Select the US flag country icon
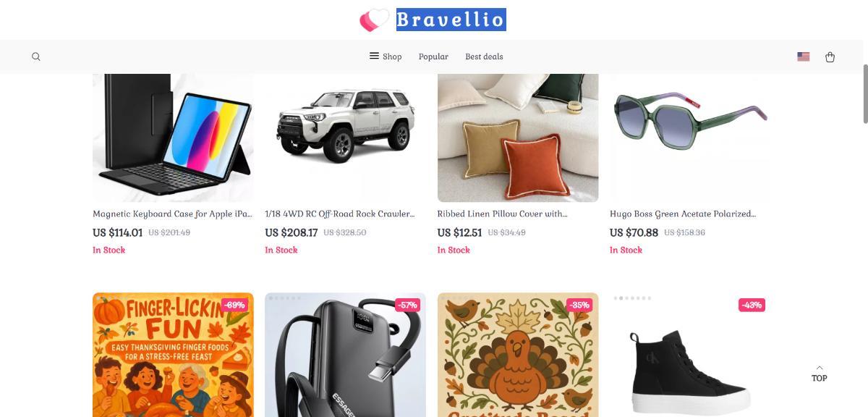The height and width of the screenshot is (417, 868). (803, 56)
